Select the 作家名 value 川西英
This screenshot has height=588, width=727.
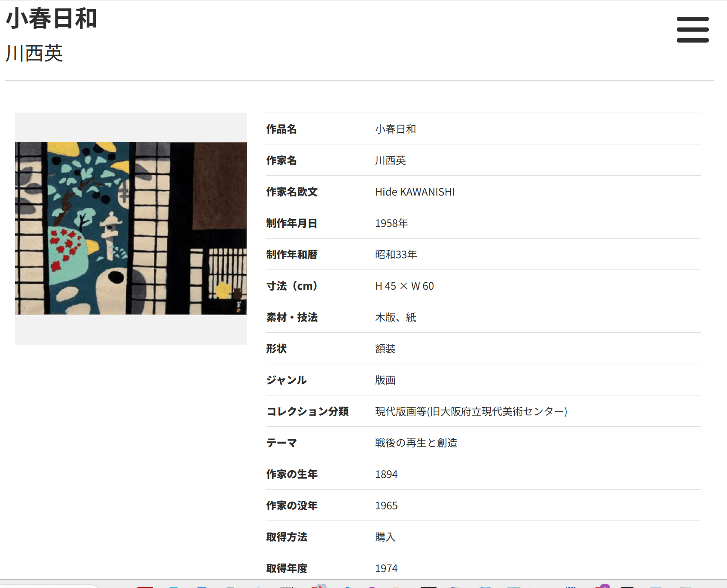click(390, 160)
